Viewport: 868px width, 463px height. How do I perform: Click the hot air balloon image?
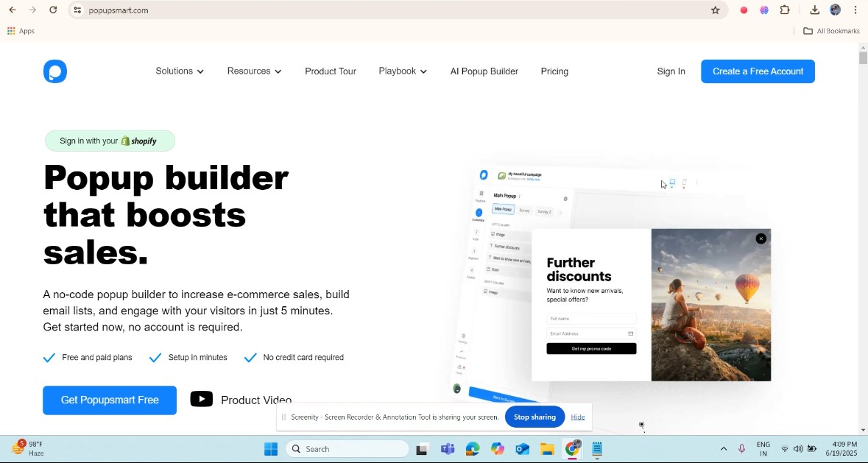(x=710, y=305)
